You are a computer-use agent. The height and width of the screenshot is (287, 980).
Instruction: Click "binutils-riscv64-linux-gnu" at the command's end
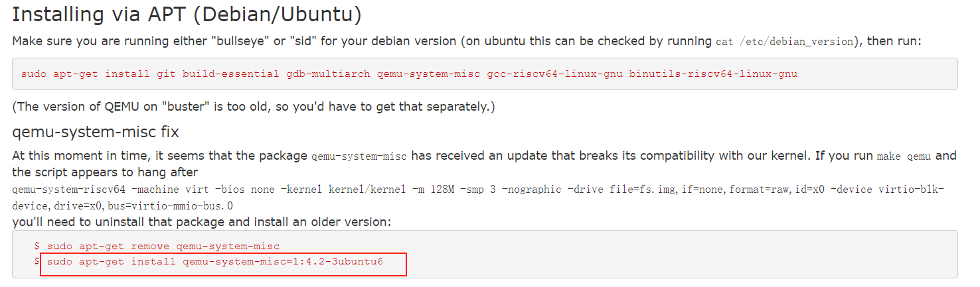coord(713,74)
